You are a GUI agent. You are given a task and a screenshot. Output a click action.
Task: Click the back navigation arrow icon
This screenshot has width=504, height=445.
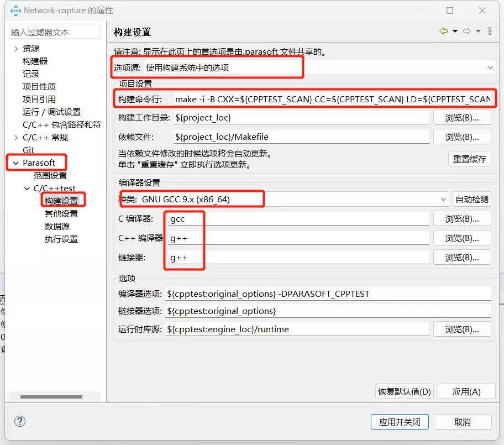[444, 31]
